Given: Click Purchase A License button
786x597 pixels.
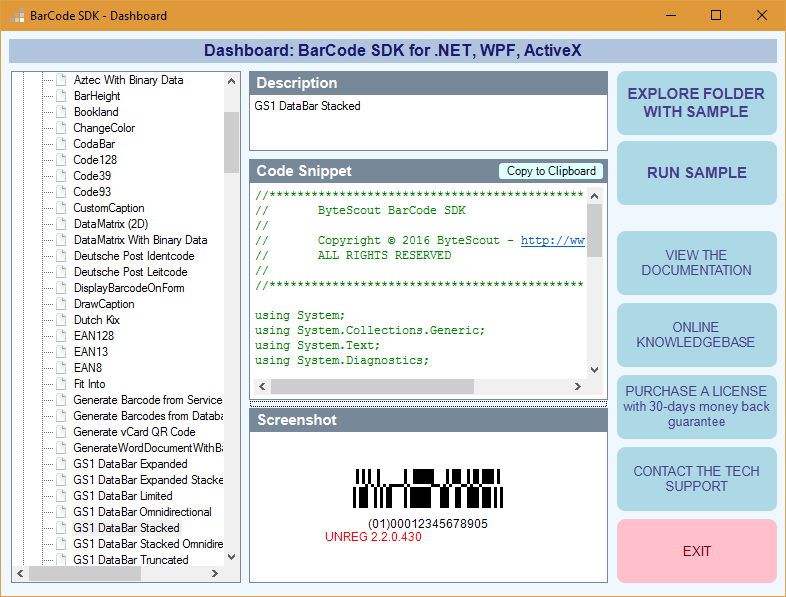Looking at the screenshot, I should tap(696, 407).
